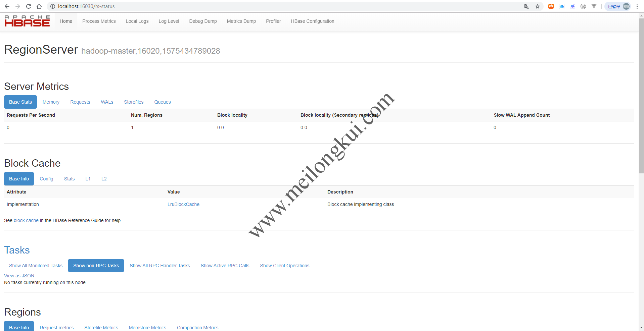
Task: Click the Requests Per Second header
Action: 31,115
